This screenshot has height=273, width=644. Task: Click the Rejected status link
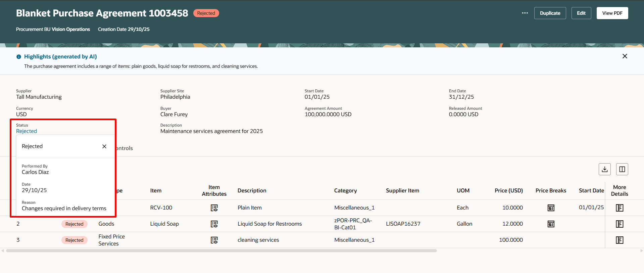[27, 131]
